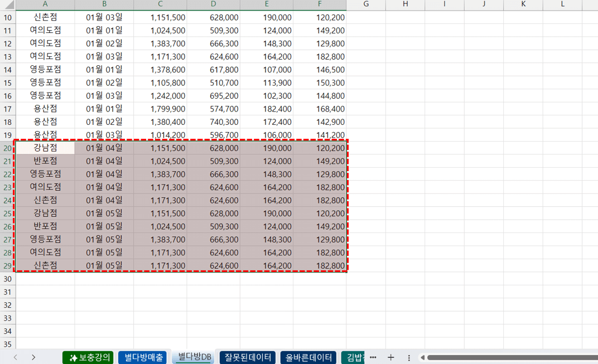Click column H header
Viewport: 598px width, 364px height.
[405, 4]
